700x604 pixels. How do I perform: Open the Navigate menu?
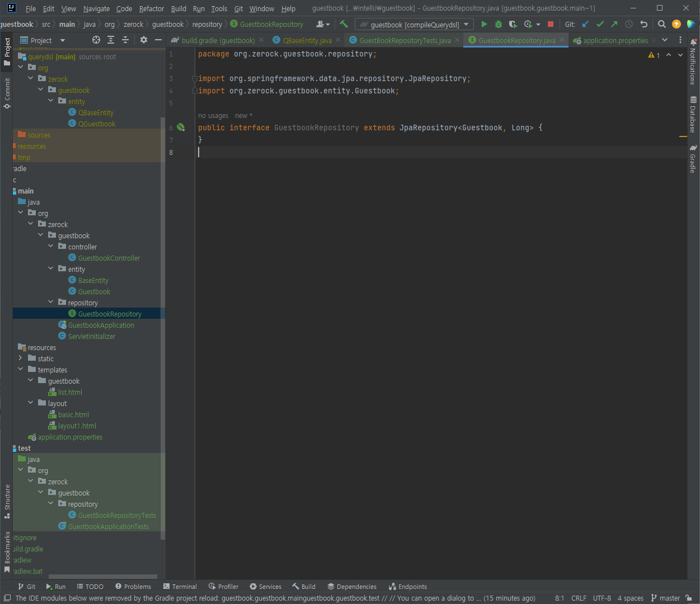96,8
